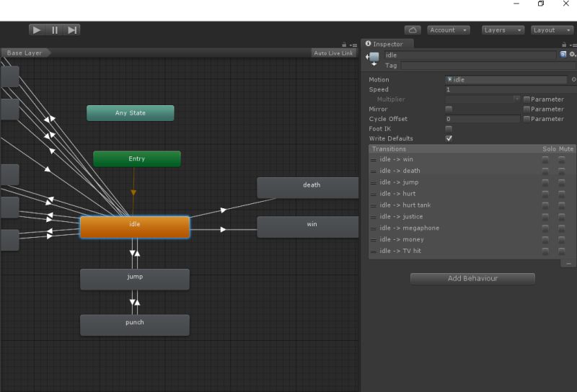Select the idle -> money transition
Image resolution: width=577 pixels, height=392 pixels.
pyautogui.click(x=472, y=239)
